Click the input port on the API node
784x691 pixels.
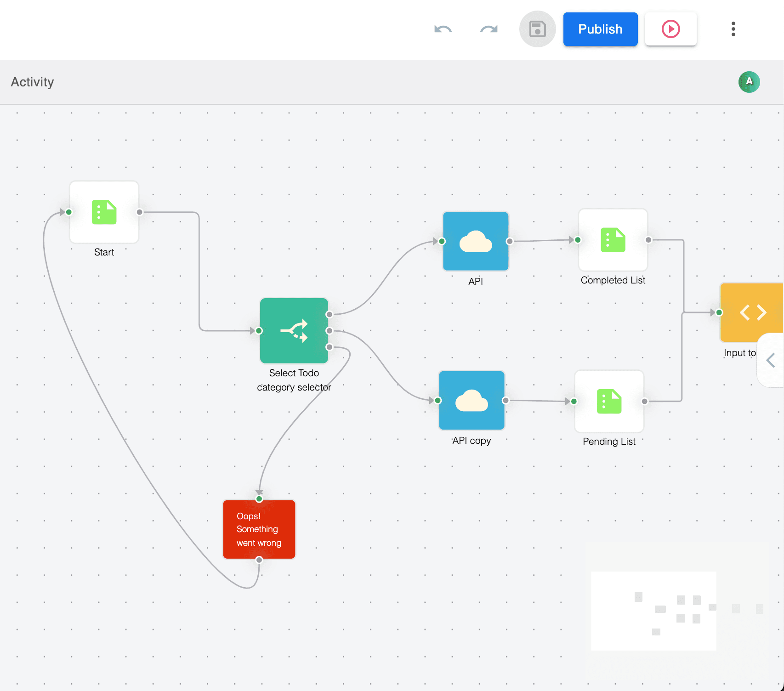click(442, 241)
